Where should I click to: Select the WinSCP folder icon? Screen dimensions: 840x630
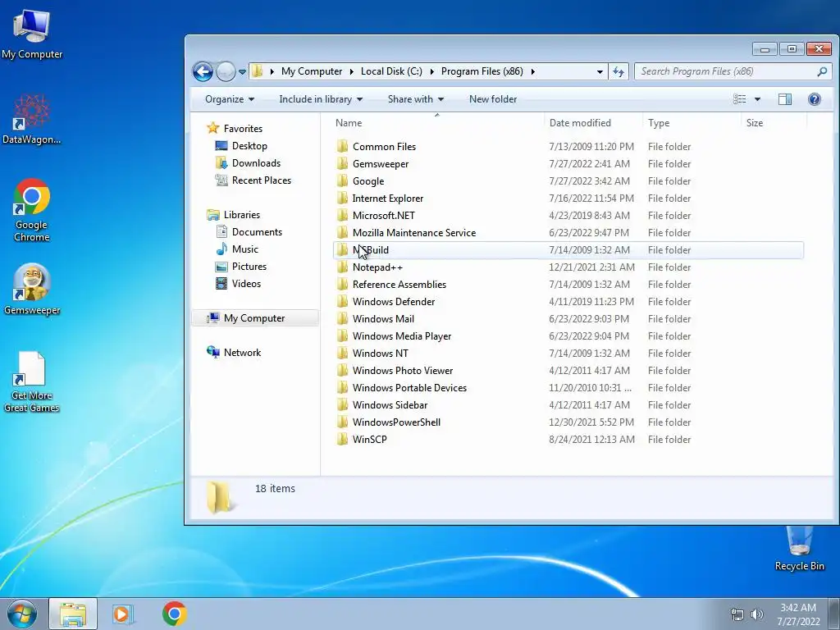(x=342, y=440)
